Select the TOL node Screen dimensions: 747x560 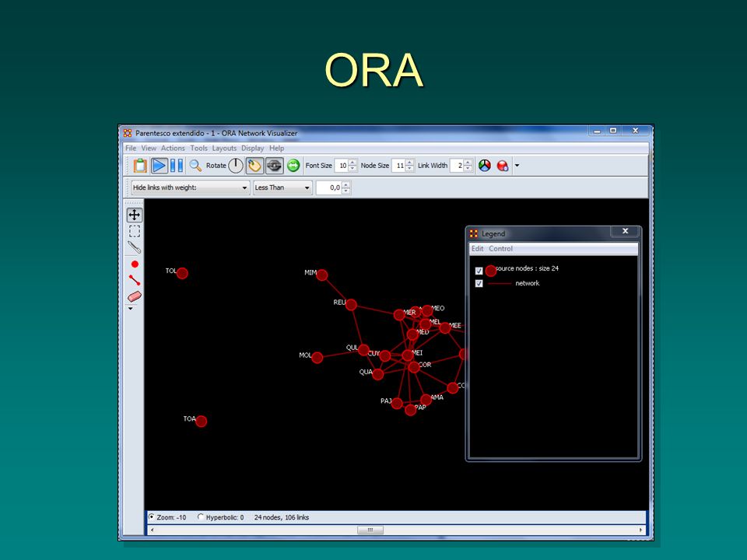click(x=182, y=273)
